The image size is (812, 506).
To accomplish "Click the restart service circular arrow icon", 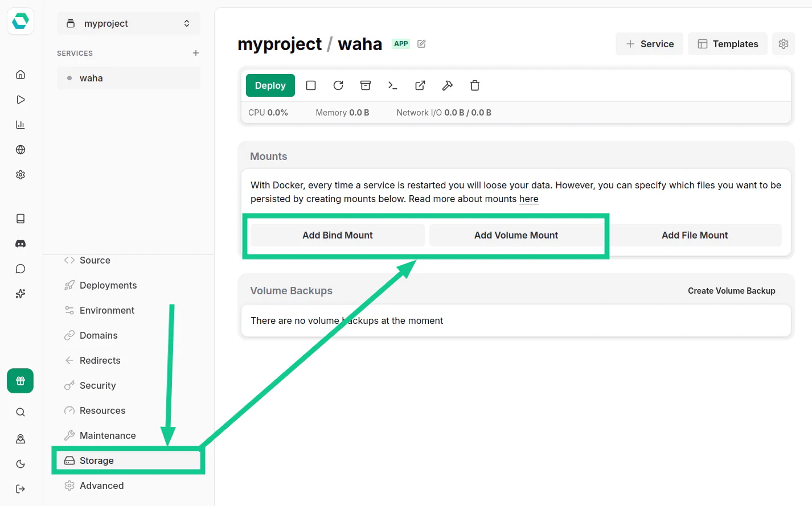I will click(338, 85).
